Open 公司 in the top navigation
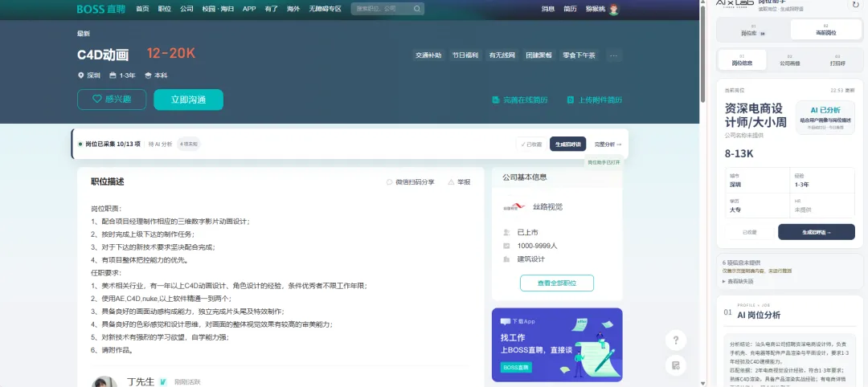Screen dimensions: 868x387 pos(186,9)
